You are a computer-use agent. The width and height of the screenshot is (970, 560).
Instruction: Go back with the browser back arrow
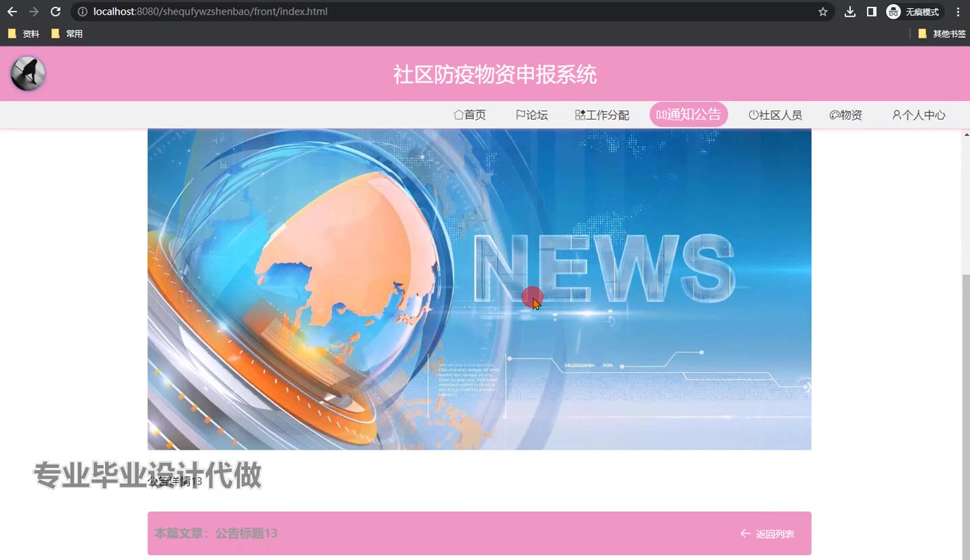pyautogui.click(x=12, y=11)
